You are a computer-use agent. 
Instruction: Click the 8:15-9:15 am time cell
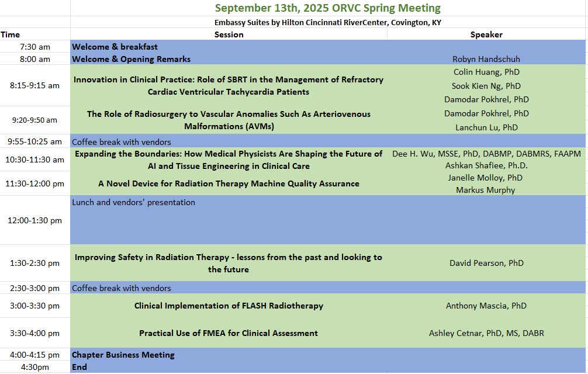(x=35, y=85)
